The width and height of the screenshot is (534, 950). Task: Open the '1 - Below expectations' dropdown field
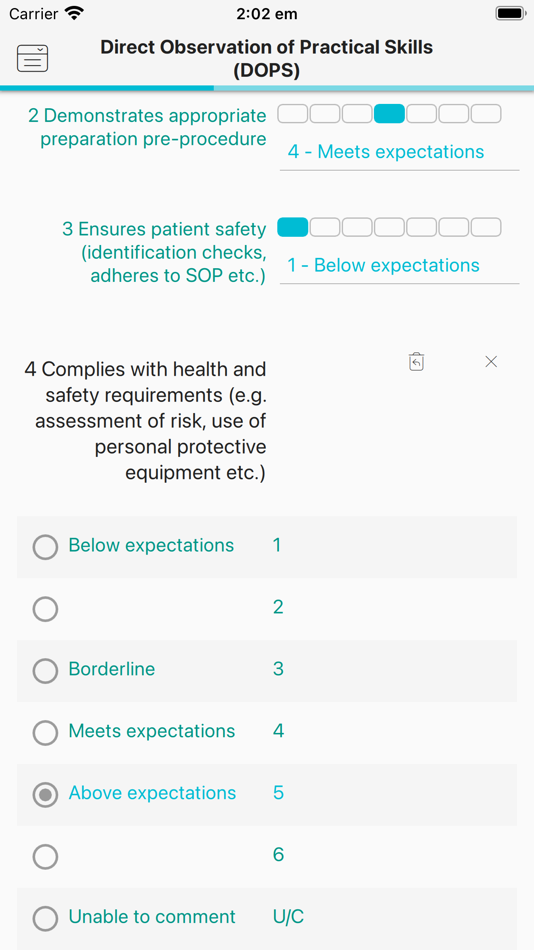tap(399, 265)
